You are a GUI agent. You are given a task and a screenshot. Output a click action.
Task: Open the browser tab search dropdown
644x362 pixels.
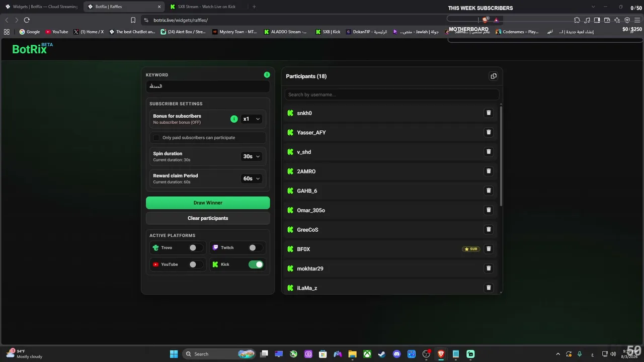click(x=593, y=7)
